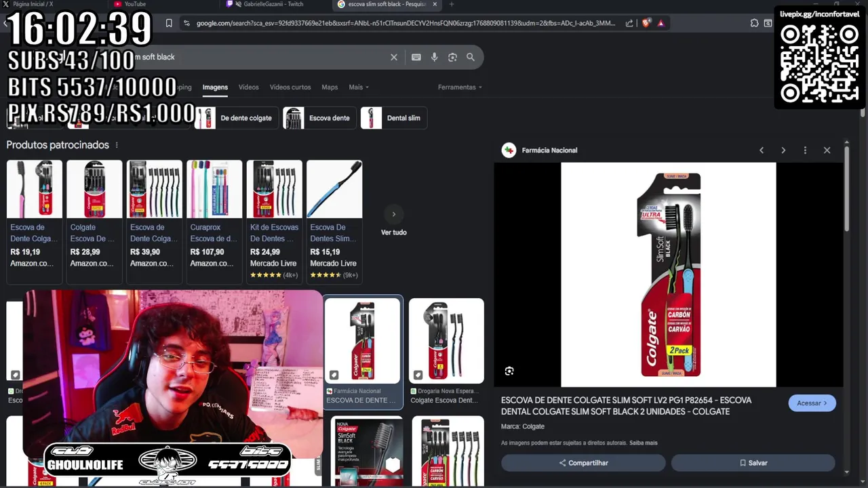Start voice search with microphone icon

(x=434, y=58)
